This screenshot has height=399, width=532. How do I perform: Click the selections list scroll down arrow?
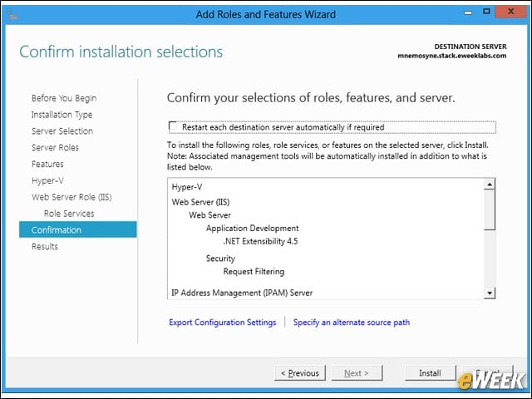click(490, 293)
